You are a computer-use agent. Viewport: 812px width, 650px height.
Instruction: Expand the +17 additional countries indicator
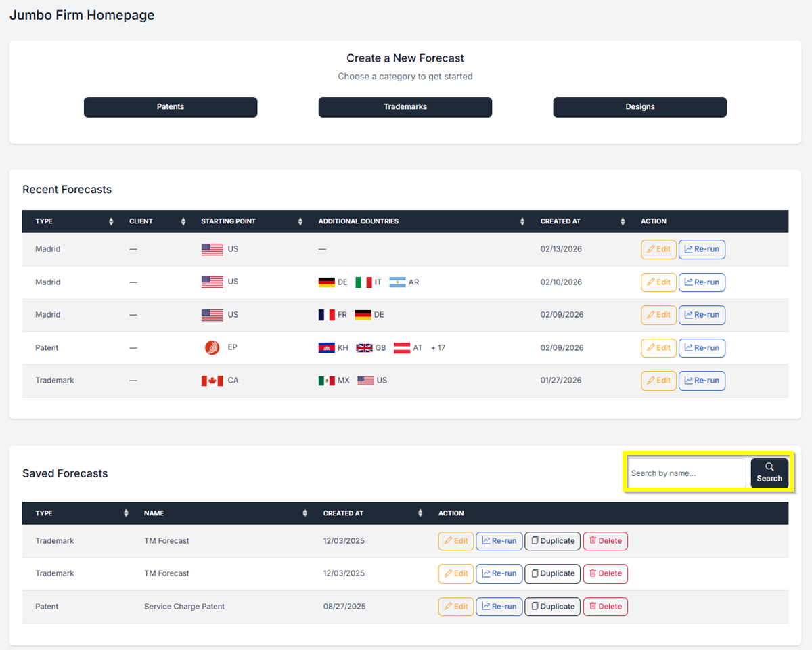point(438,348)
